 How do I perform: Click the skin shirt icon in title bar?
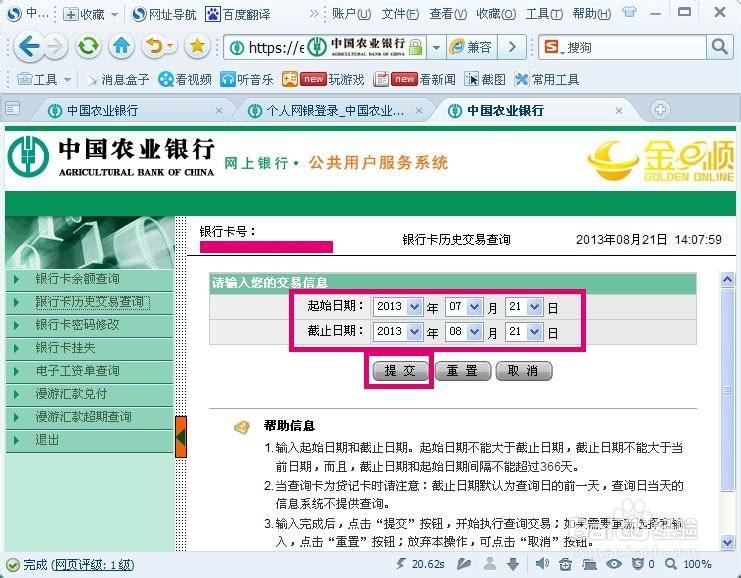(x=629, y=12)
